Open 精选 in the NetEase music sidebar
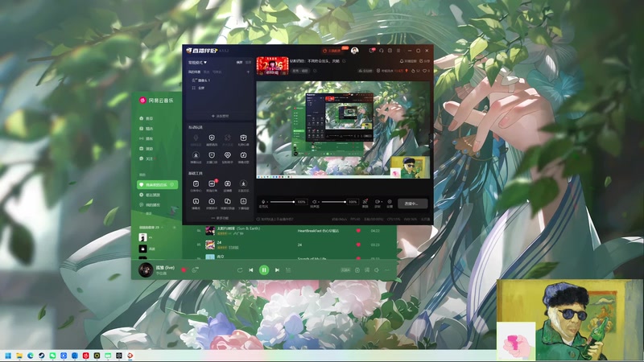This screenshot has width=644, height=362. (147, 129)
